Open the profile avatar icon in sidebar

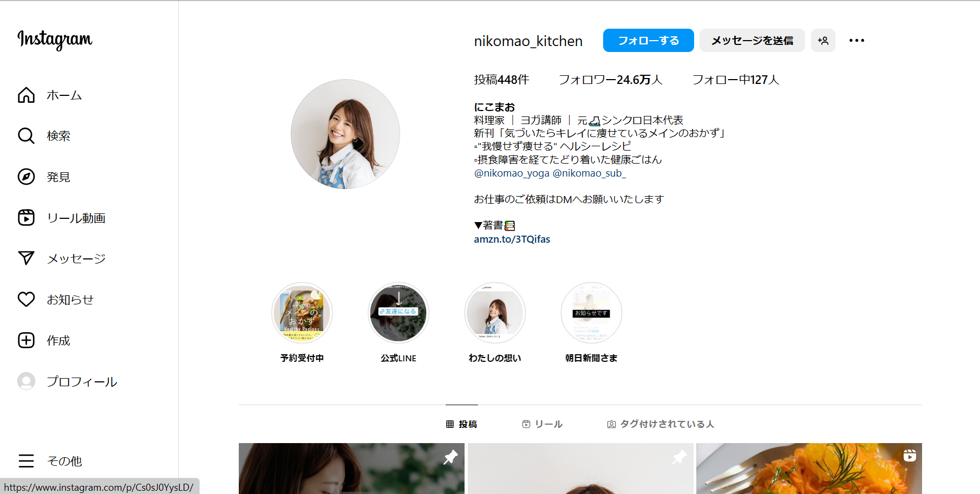click(26, 381)
